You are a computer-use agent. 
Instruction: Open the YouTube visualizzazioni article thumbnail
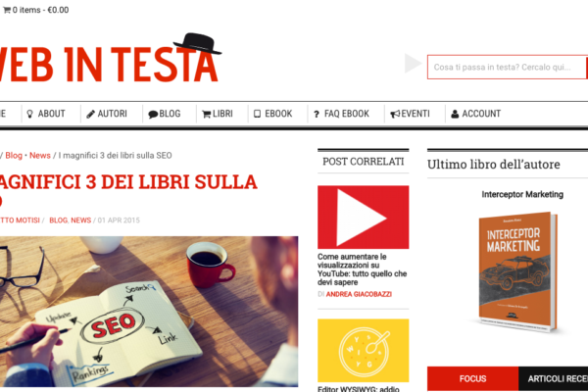coord(363,218)
